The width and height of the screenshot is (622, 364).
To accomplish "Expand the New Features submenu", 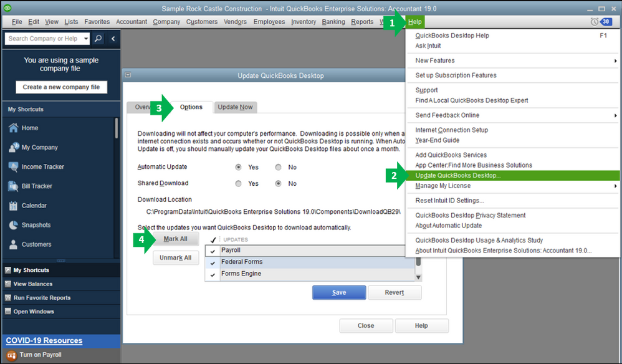I will (615, 60).
